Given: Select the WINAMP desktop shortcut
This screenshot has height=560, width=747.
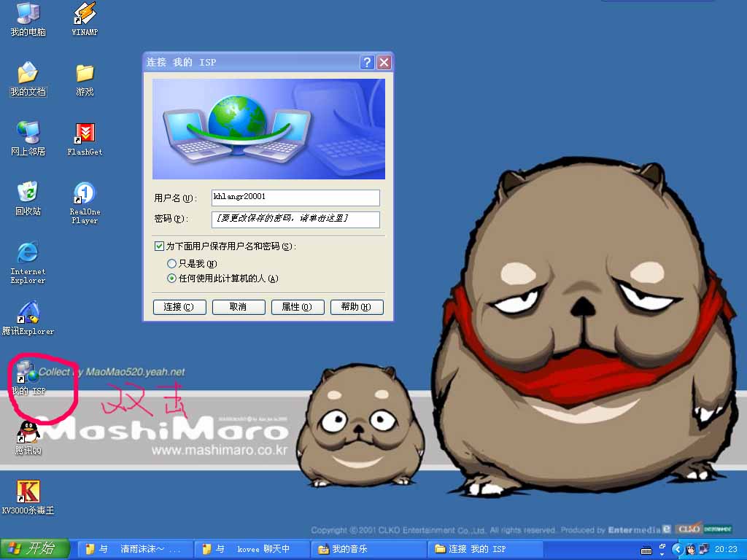Looking at the screenshot, I should [85, 18].
